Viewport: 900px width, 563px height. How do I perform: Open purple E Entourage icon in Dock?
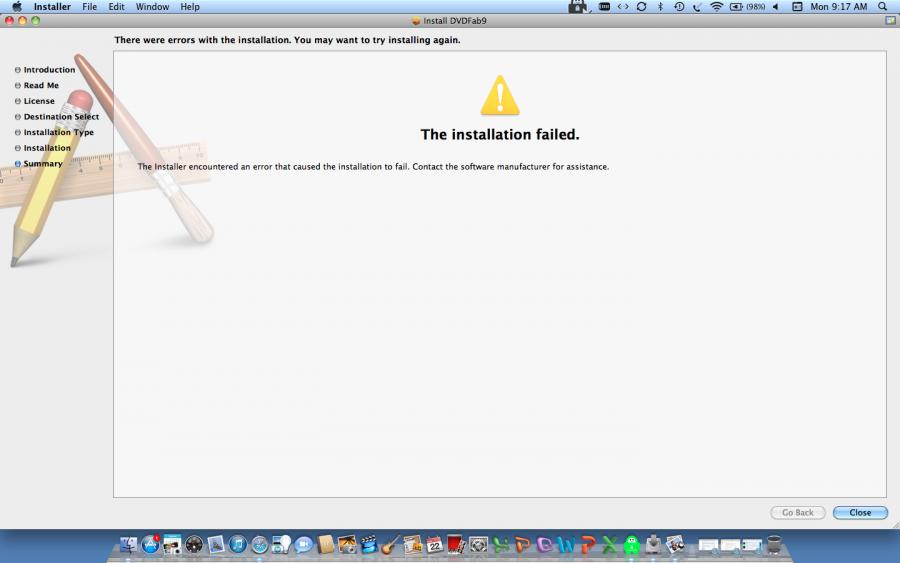(x=544, y=544)
